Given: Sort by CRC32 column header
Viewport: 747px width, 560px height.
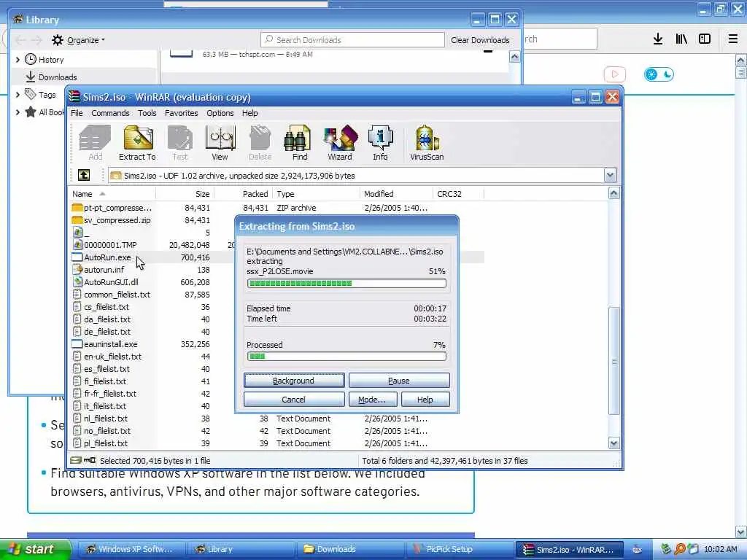Looking at the screenshot, I should click(x=458, y=194).
